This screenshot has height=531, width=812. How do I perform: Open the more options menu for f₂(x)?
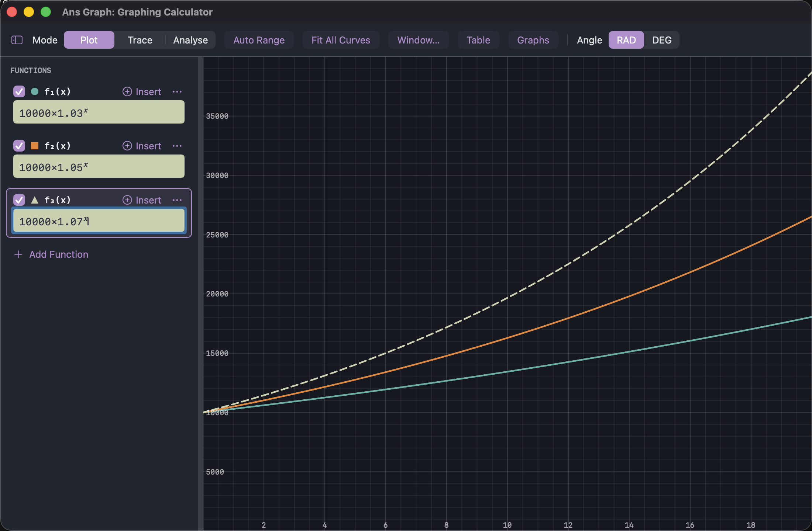[x=177, y=146]
